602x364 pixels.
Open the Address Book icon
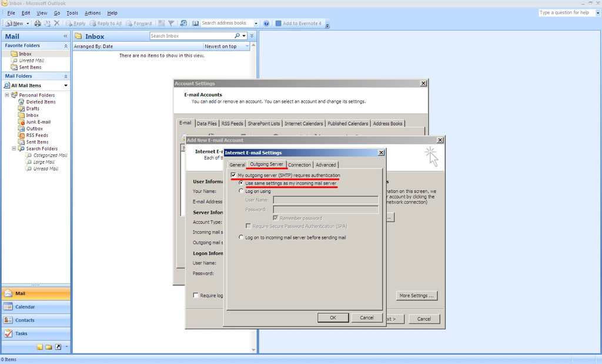coord(195,23)
